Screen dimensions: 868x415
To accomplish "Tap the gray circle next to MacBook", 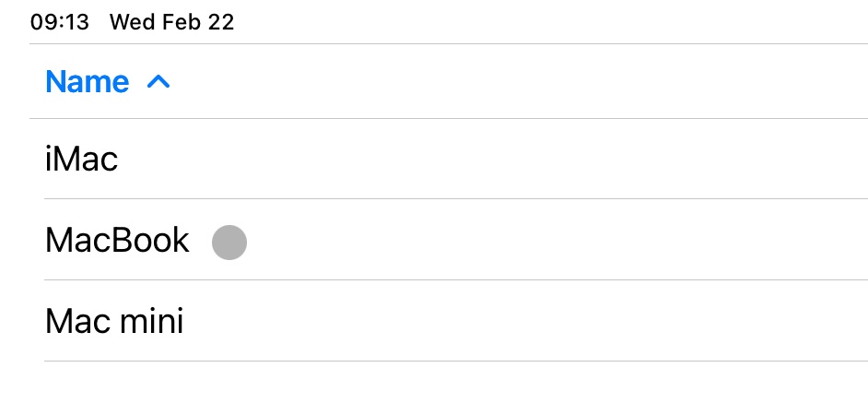I will click(229, 243).
